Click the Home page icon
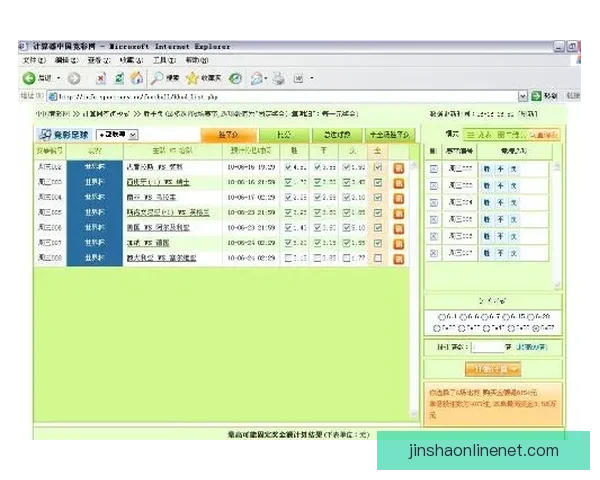This screenshot has width=600, height=480. pos(137,78)
